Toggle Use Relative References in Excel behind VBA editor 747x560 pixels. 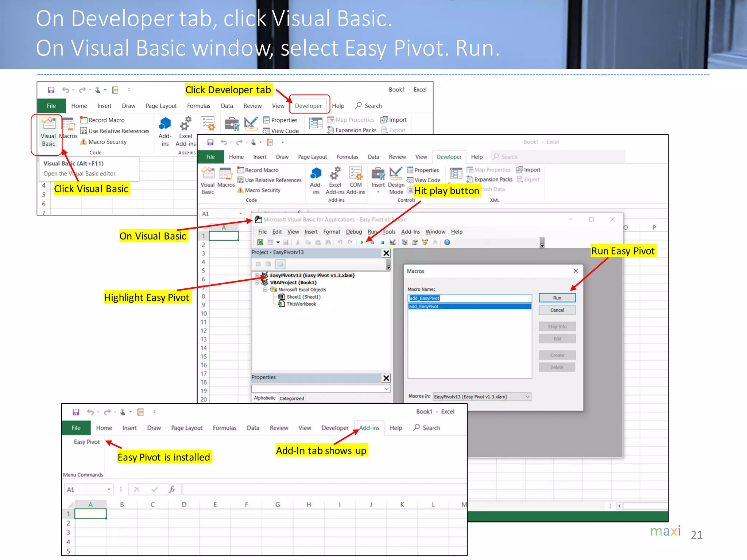(x=270, y=180)
